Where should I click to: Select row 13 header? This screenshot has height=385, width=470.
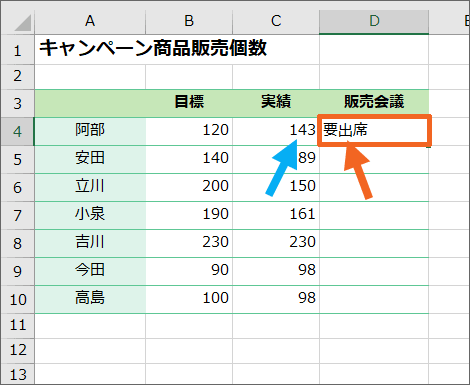tap(17, 374)
